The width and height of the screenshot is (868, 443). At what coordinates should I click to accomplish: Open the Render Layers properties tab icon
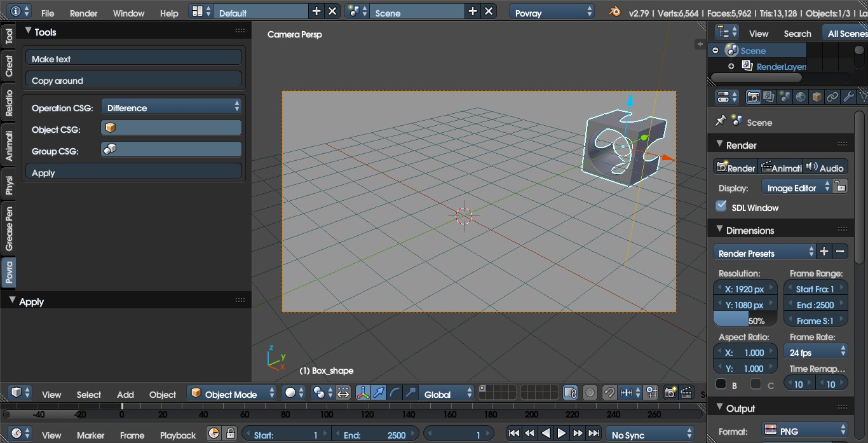tap(769, 97)
